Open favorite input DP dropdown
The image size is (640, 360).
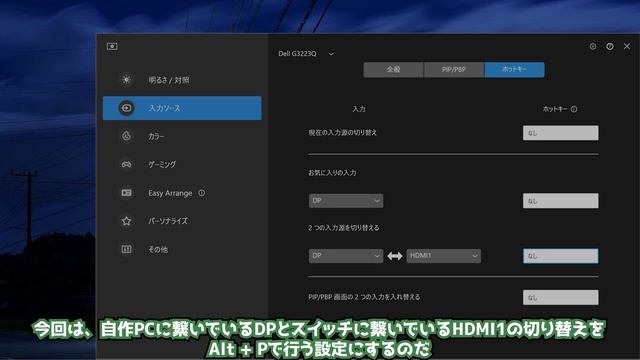point(346,201)
